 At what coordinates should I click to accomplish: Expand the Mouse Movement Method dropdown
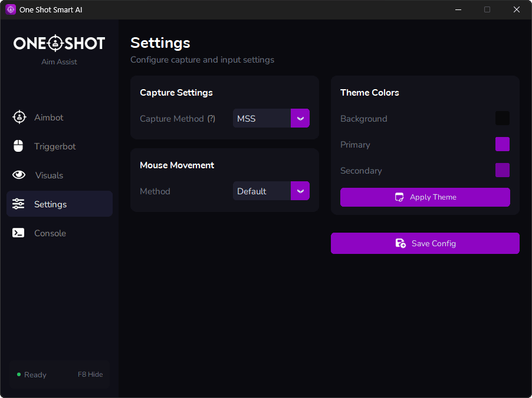[x=271, y=191]
